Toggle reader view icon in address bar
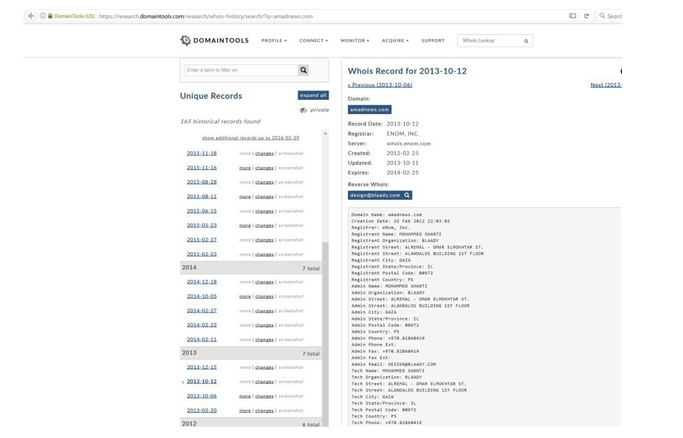Image resolution: width=683 pixels, height=438 pixels. [x=572, y=16]
